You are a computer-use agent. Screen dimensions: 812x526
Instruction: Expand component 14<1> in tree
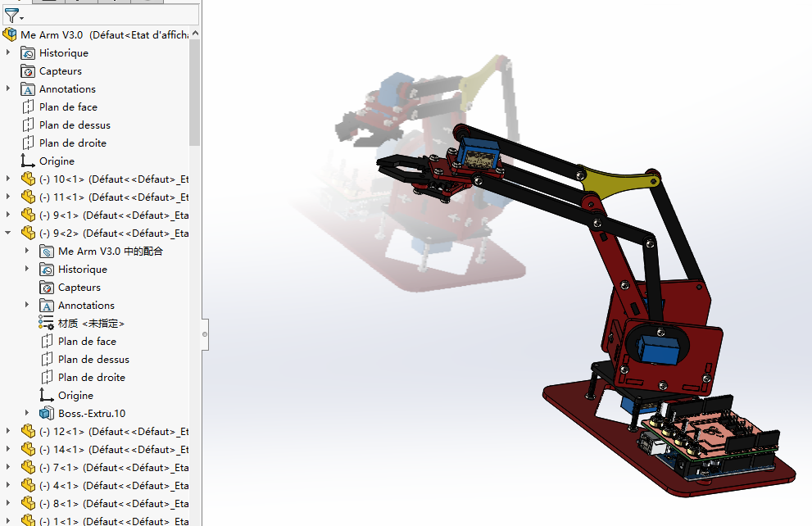click(7, 449)
